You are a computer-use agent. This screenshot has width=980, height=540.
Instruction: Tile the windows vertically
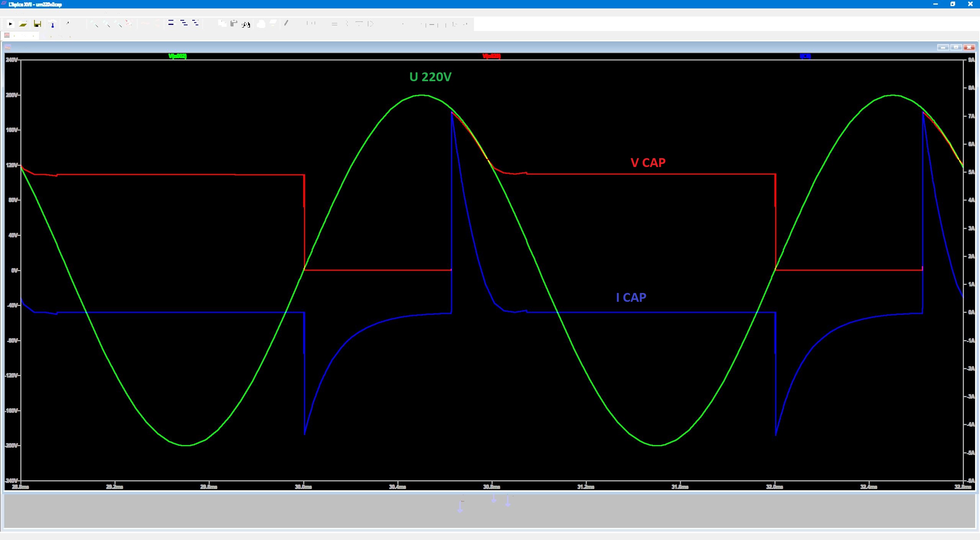click(184, 23)
